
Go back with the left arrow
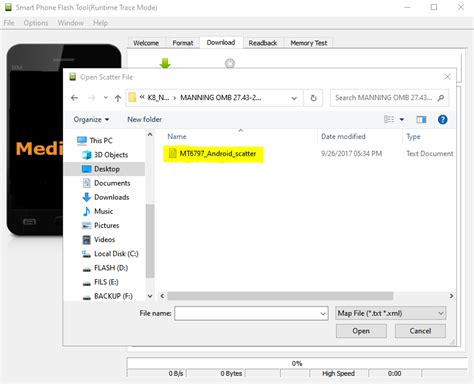point(74,98)
